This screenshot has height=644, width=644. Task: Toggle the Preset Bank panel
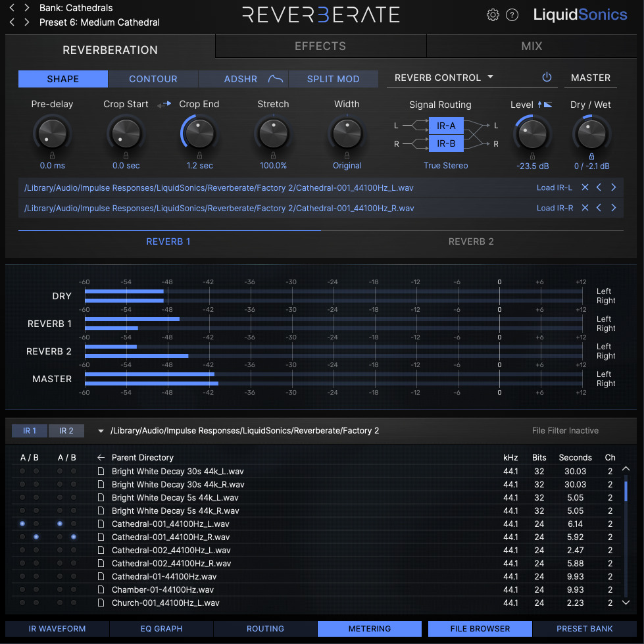tap(584, 628)
